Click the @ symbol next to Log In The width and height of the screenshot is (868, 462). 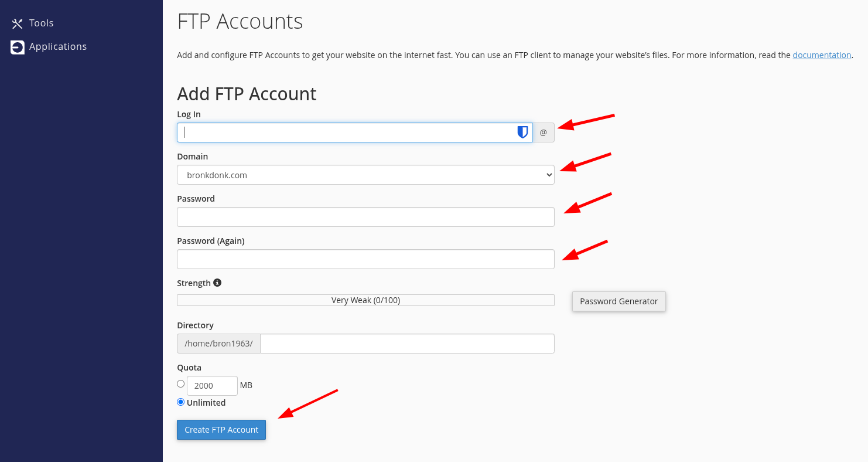(543, 133)
